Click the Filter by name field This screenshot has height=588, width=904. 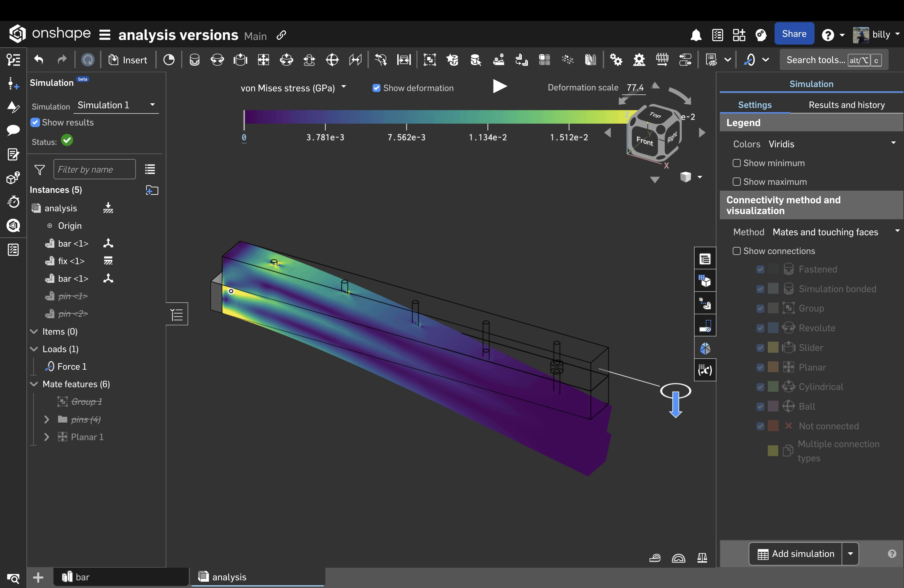click(x=95, y=169)
